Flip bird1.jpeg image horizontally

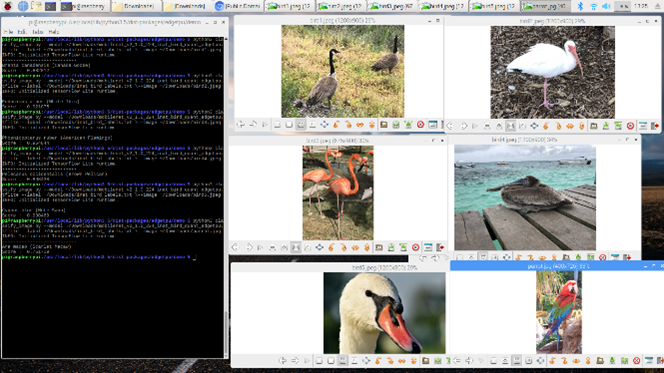pos(360,124)
